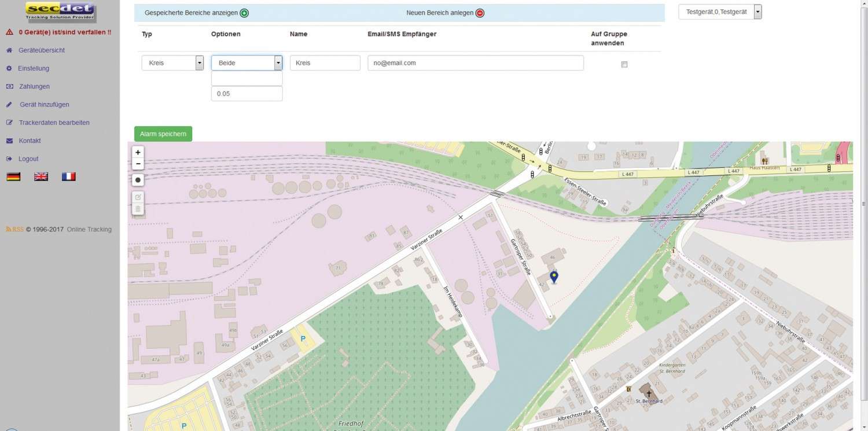
Task: Switch language with the UK flag
Action: 41,177
